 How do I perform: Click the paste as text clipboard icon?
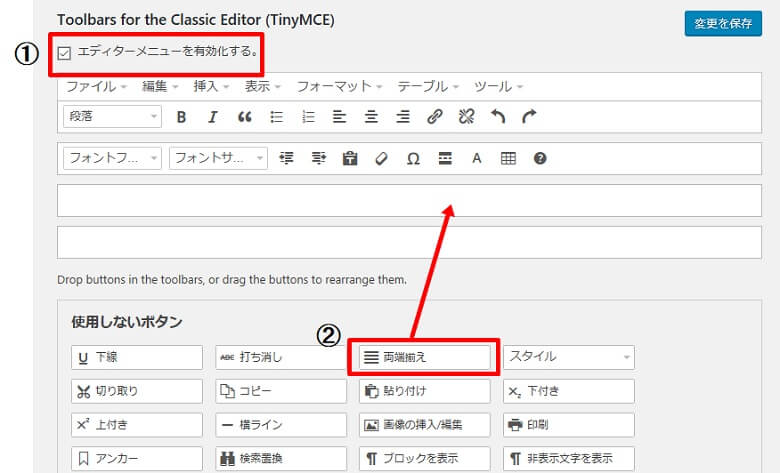[x=350, y=158]
